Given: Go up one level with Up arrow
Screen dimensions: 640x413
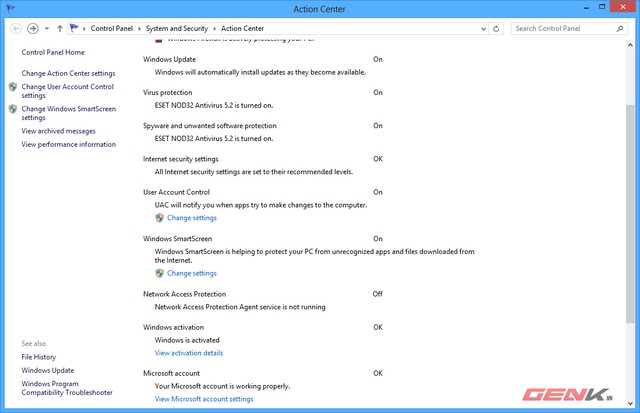Looking at the screenshot, I should [x=60, y=29].
